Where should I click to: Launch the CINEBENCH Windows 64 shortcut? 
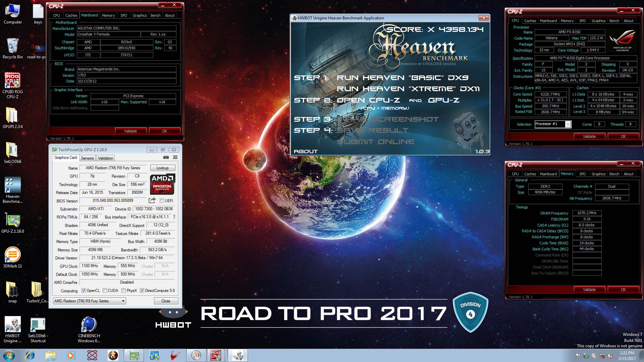coord(89,330)
